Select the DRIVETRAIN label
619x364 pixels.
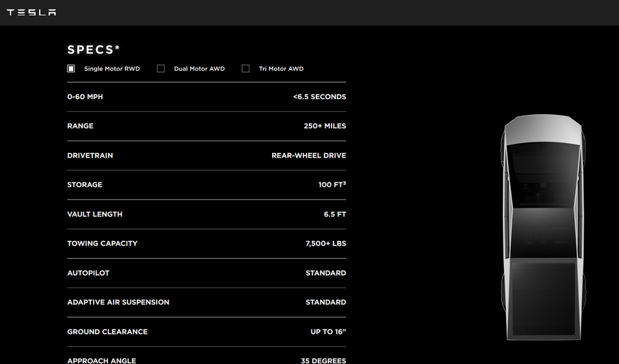click(90, 155)
